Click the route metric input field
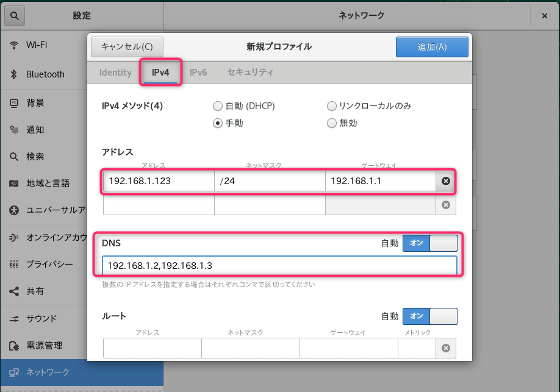 point(417,348)
